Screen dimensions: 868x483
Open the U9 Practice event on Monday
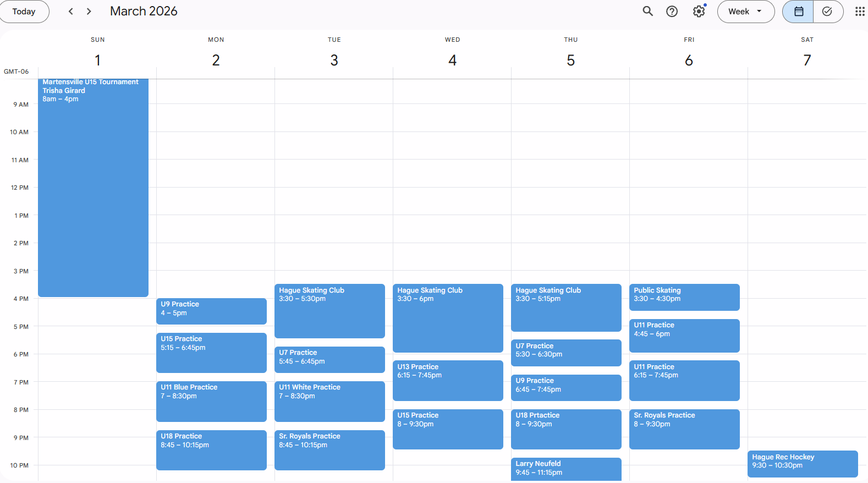(211, 311)
